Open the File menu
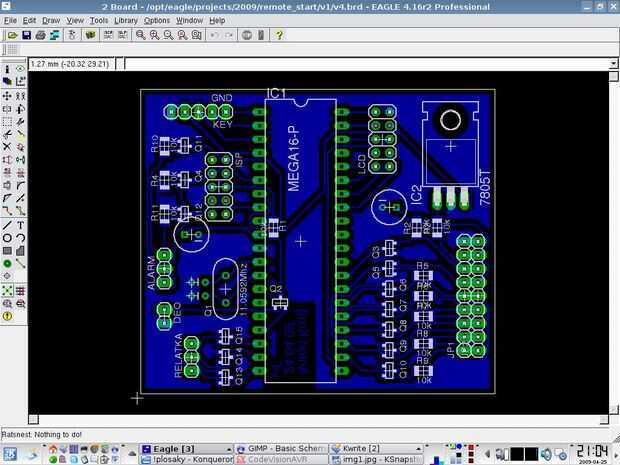620x465 pixels. (x=10, y=21)
